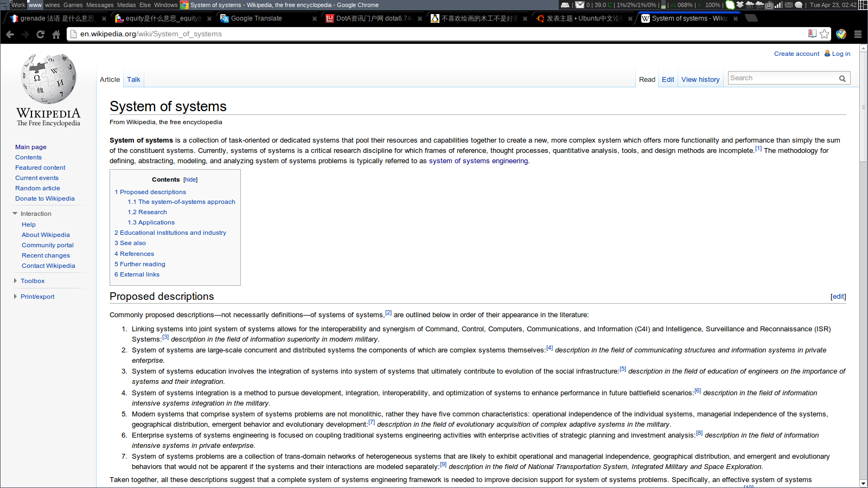Switch to the 'equity是什么意思' tab
Viewport: 868px width, 488px height.
[163, 18]
